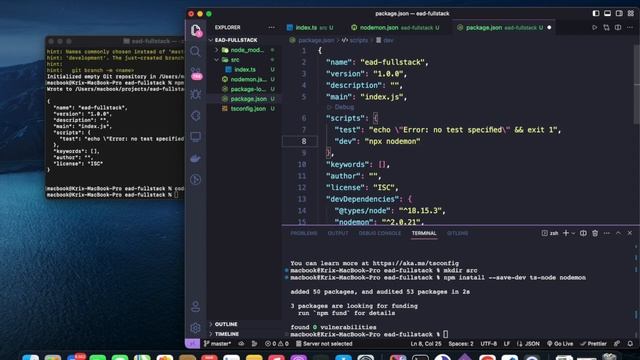Add a new terminal with plus button
The image size is (640, 360).
tap(566, 233)
